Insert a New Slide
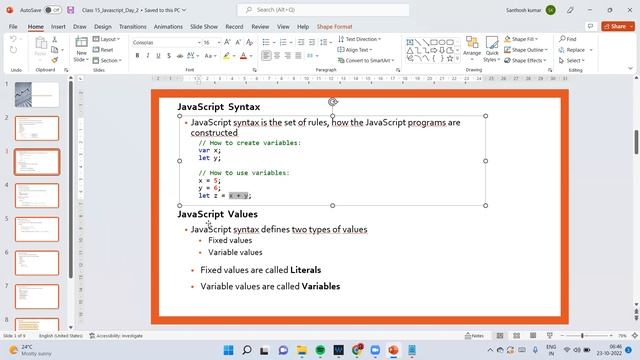Image resolution: width=640 pixels, height=360 pixels. tap(81, 49)
